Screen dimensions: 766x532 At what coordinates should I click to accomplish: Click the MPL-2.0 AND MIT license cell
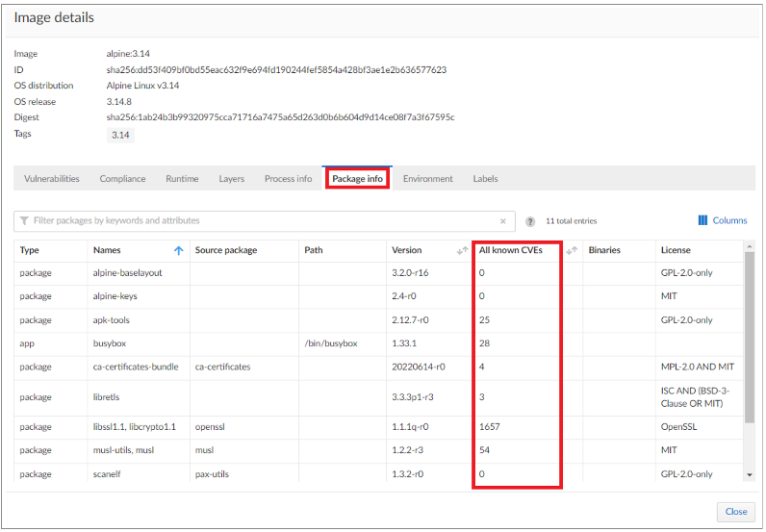[x=698, y=367]
